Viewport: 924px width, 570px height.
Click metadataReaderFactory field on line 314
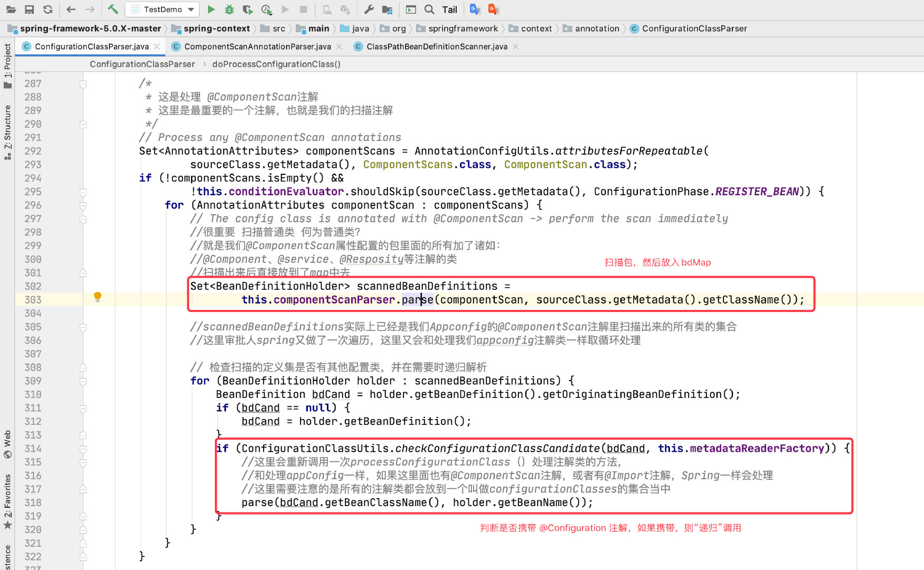coord(757,449)
